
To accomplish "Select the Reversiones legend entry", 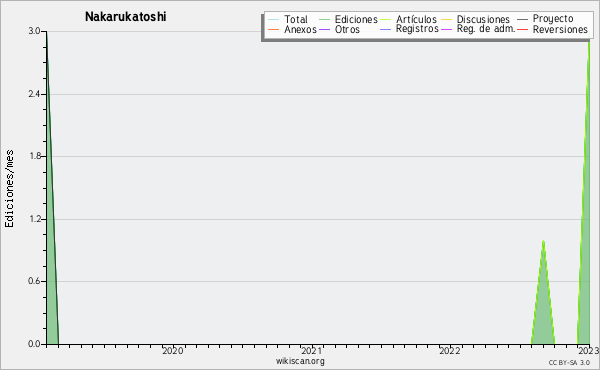I will [x=560, y=29].
